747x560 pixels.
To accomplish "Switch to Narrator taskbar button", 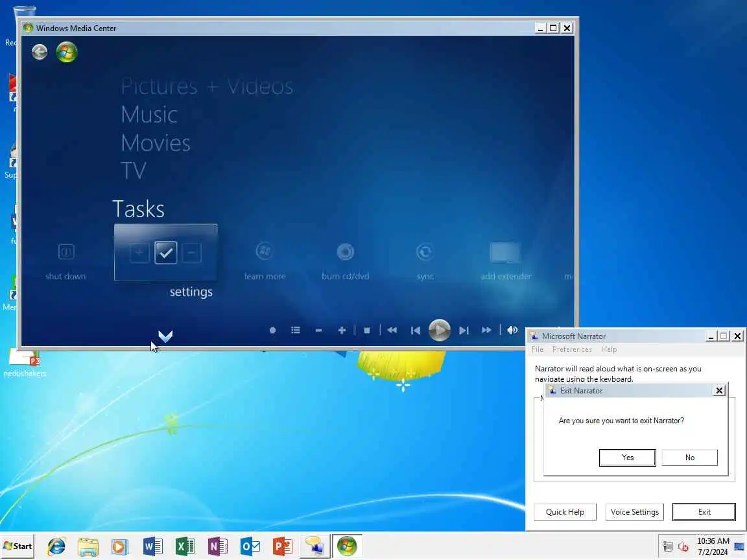I will (314, 546).
